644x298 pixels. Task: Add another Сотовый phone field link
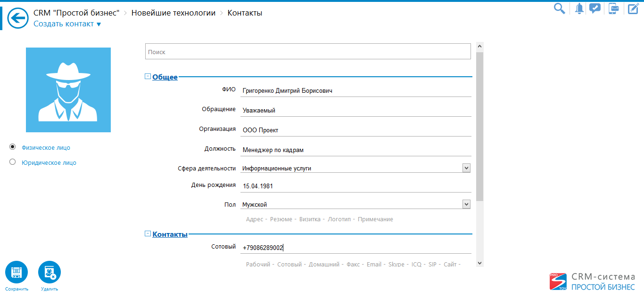pyautogui.click(x=289, y=264)
